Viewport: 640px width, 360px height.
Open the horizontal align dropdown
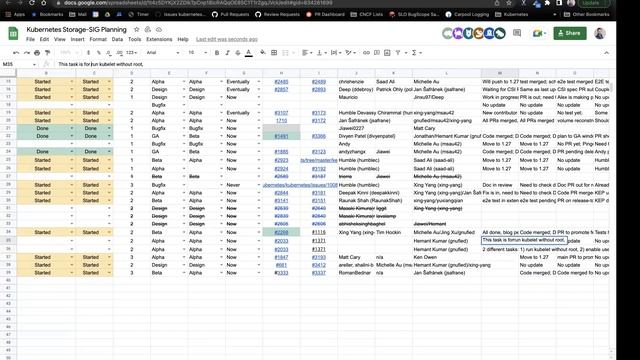(307, 53)
